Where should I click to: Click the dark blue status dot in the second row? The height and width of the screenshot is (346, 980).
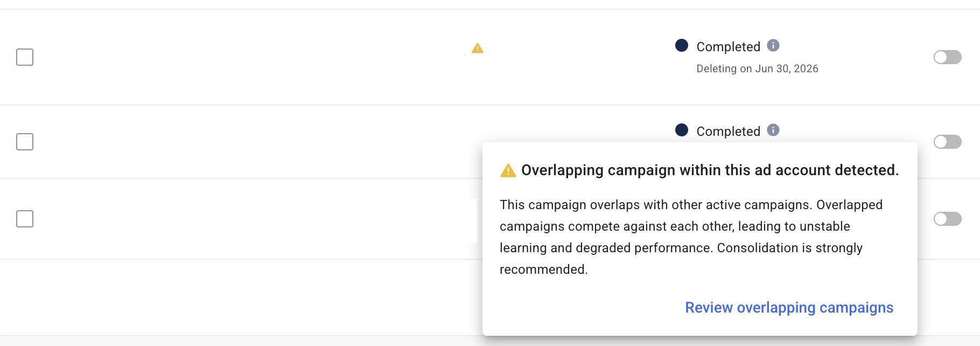(682, 130)
